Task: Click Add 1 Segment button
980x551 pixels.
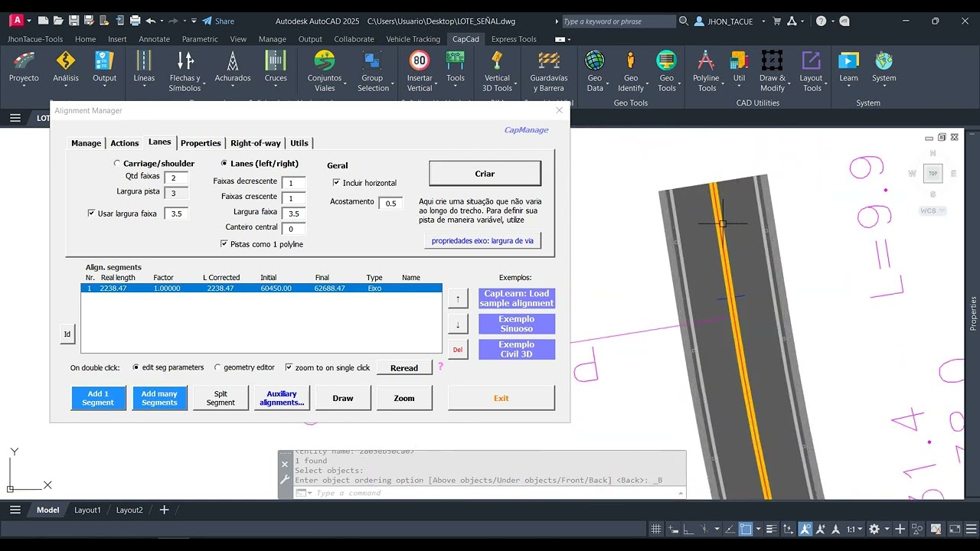Action: pos(98,398)
